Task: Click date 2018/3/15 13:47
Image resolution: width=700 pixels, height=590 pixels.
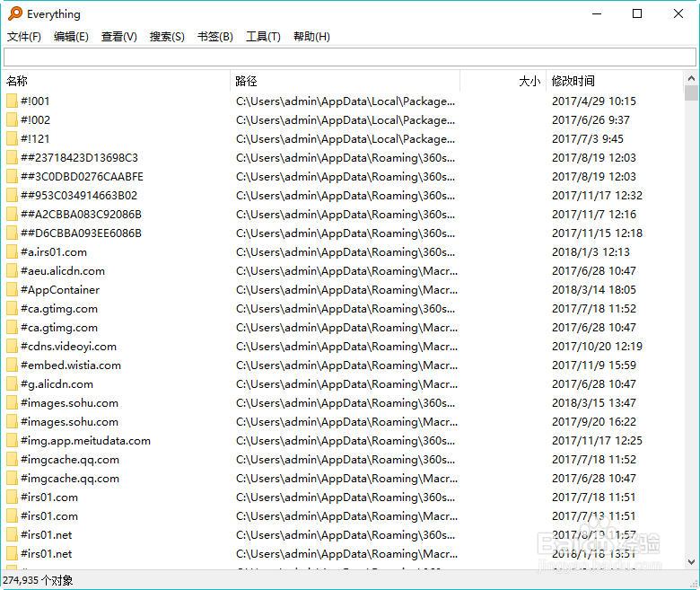Action: (x=594, y=403)
